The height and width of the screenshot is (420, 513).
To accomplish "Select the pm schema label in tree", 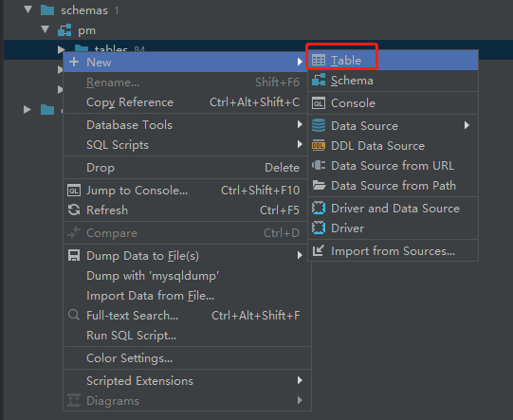I will [86, 30].
